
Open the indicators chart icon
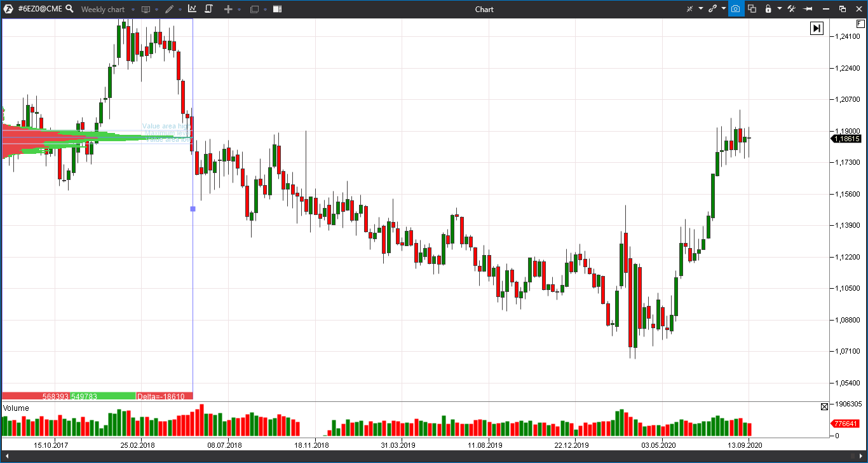(x=193, y=9)
